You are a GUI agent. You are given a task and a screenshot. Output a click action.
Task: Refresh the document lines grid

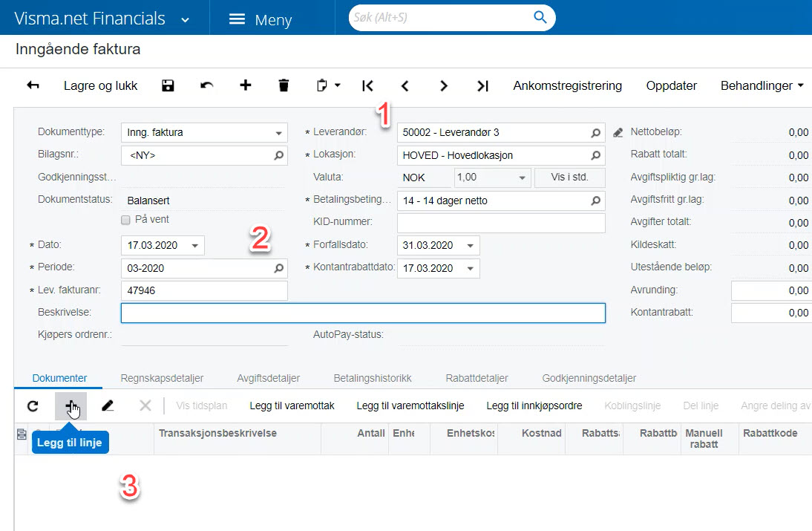[x=33, y=405]
